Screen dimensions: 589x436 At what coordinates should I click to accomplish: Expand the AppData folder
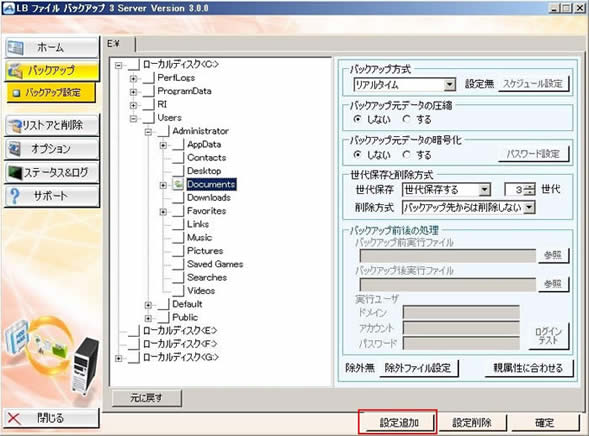click(163, 145)
